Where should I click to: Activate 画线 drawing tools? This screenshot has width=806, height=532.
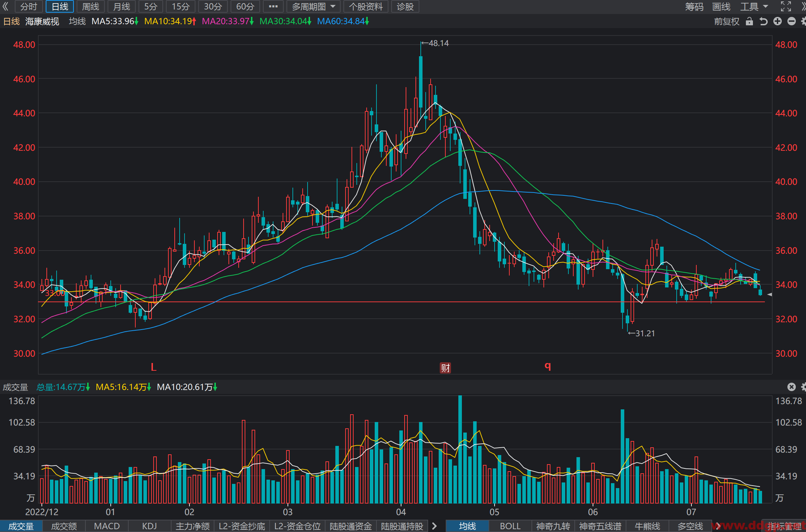pyautogui.click(x=721, y=6)
